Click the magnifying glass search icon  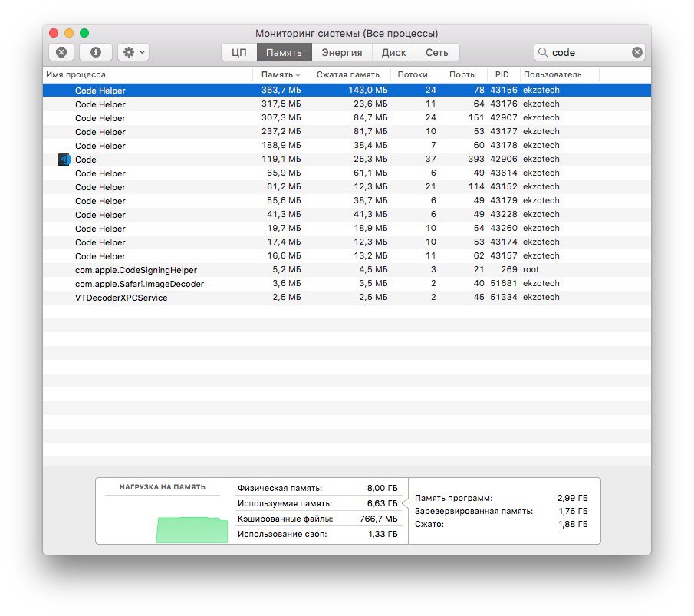[543, 52]
